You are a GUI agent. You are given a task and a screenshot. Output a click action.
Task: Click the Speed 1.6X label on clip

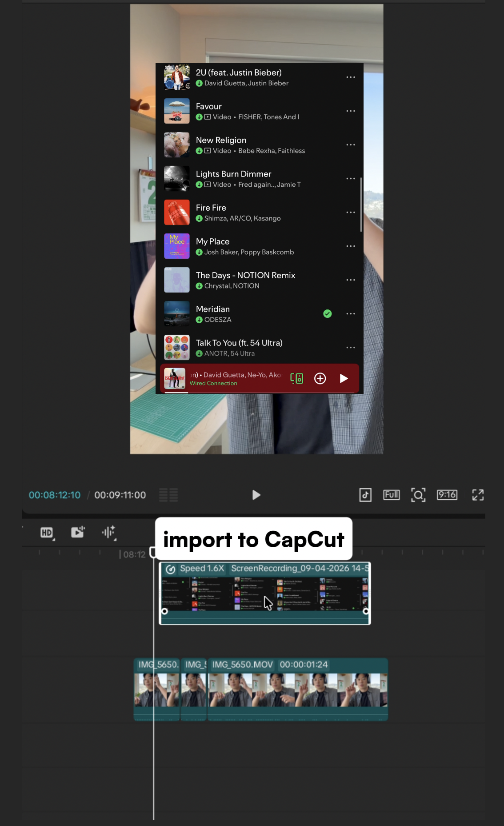[x=202, y=569]
